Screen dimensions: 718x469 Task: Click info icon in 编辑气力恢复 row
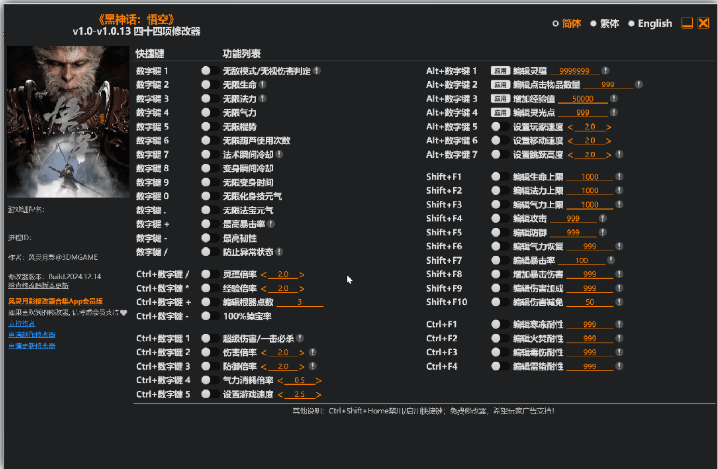[x=619, y=246]
